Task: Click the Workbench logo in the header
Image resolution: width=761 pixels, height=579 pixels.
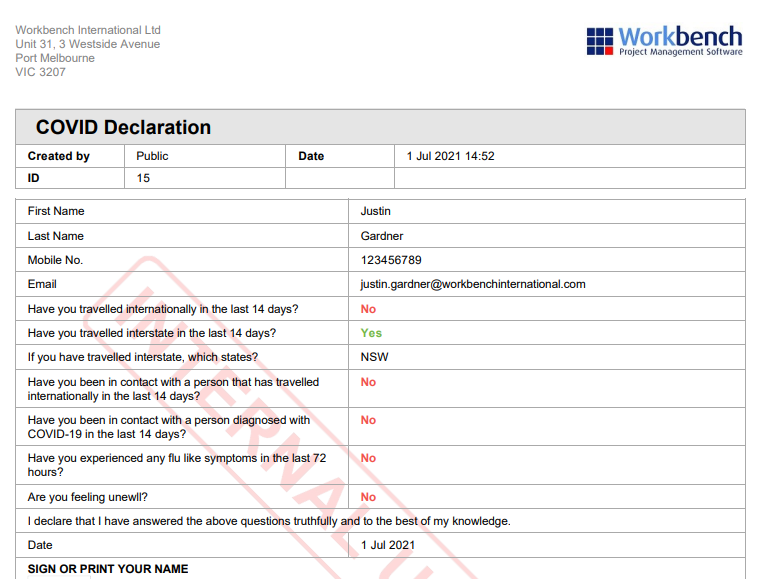Action: pyautogui.click(x=664, y=41)
